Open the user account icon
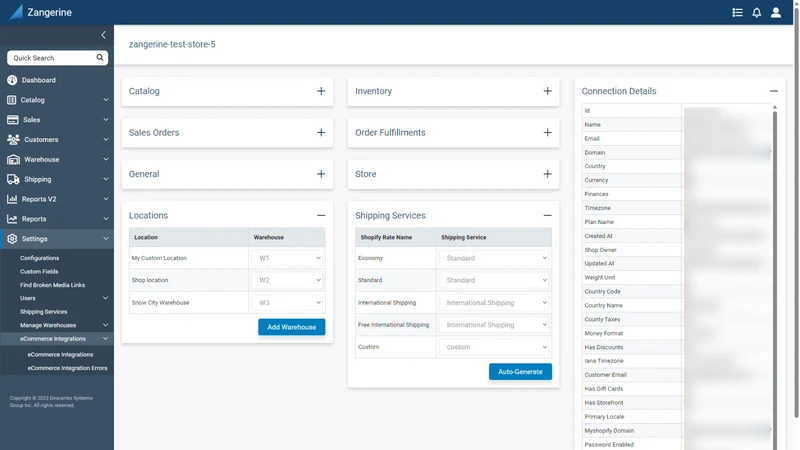 (x=776, y=12)
